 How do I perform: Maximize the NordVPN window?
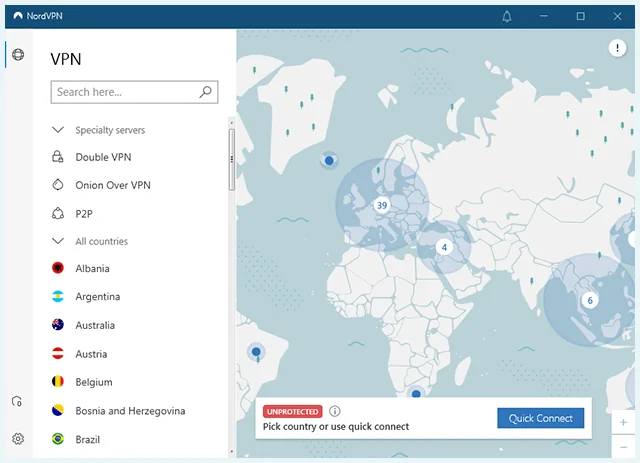(x=580, y=16)
